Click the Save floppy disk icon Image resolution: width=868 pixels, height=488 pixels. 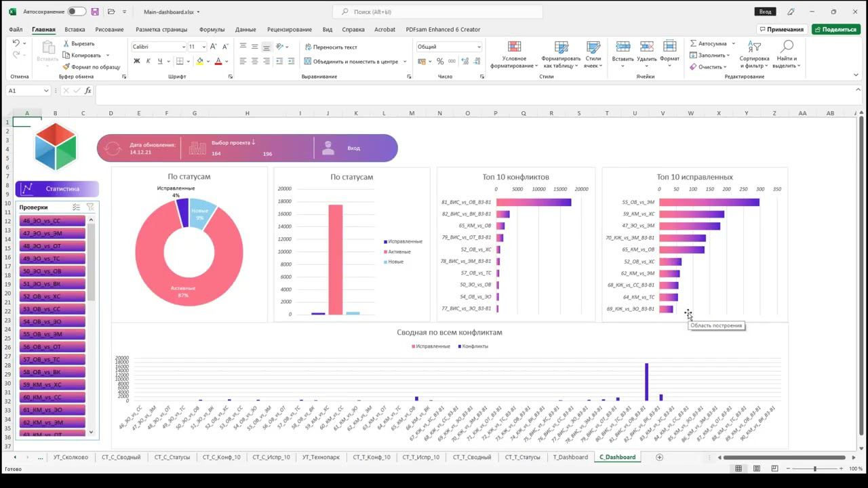click(x=95, y=12)
